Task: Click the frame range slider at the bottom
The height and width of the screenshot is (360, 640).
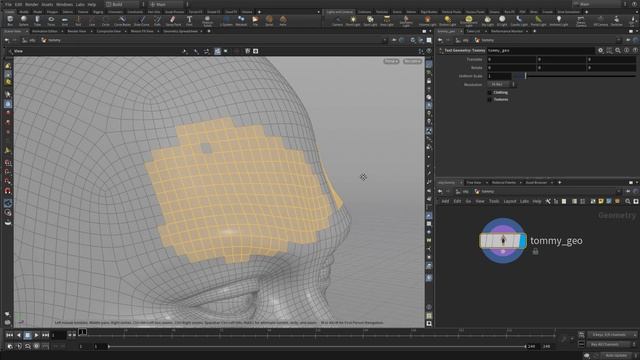Action: 317,346
